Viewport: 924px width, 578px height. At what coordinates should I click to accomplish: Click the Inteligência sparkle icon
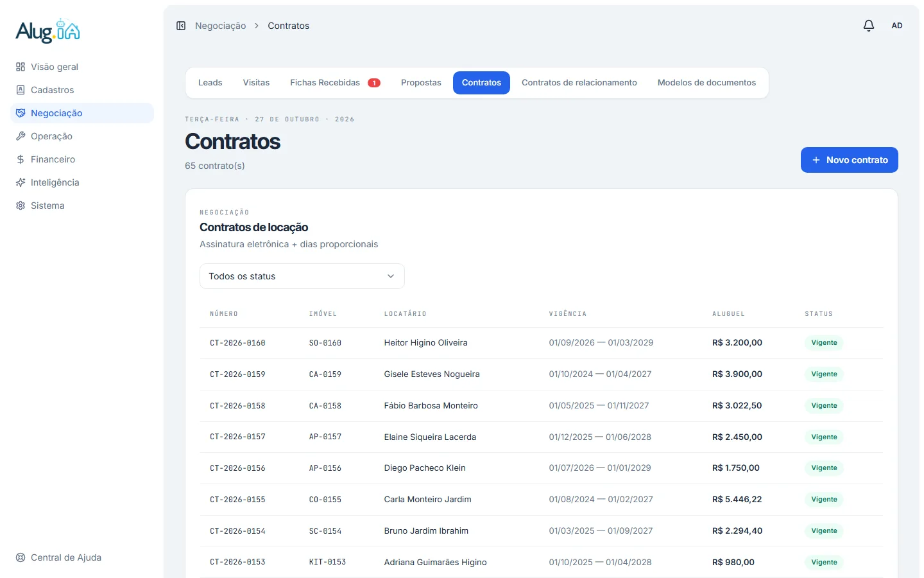point(21,182)
